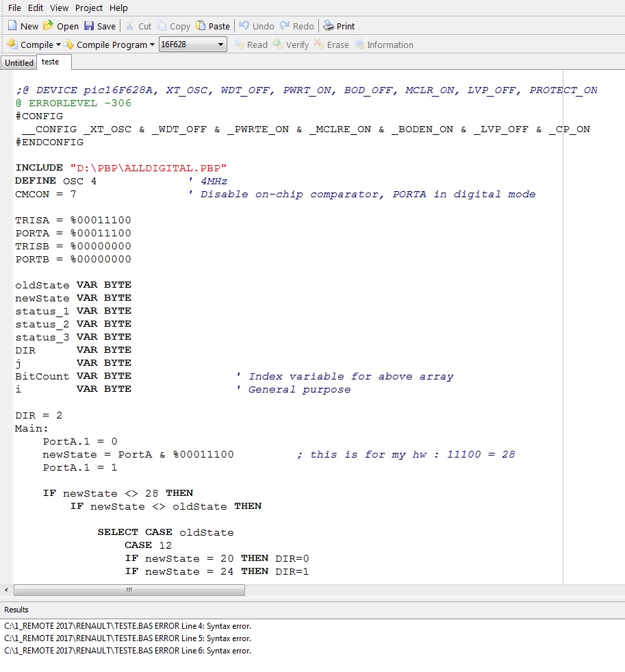Viewport: 625px width, 672px height.
Task: Expand the Compile dropdown arrow
Action: click(x=58, y=45)
